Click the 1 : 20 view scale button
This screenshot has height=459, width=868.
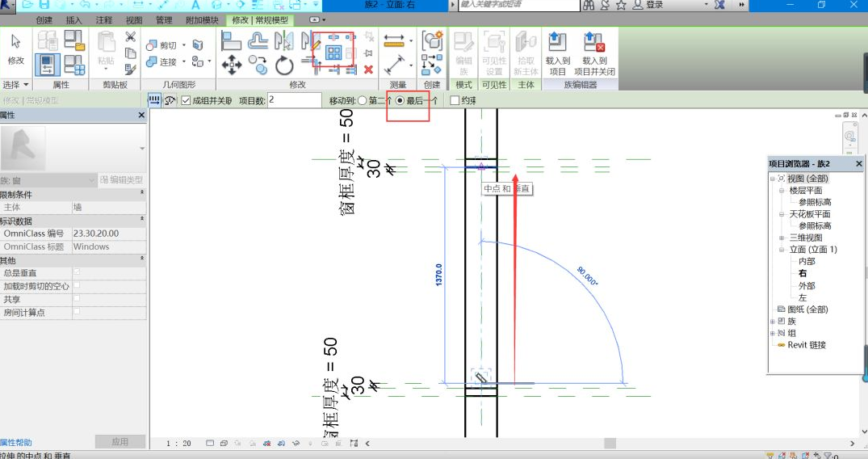pyautogui.click(x=178, y=443)
